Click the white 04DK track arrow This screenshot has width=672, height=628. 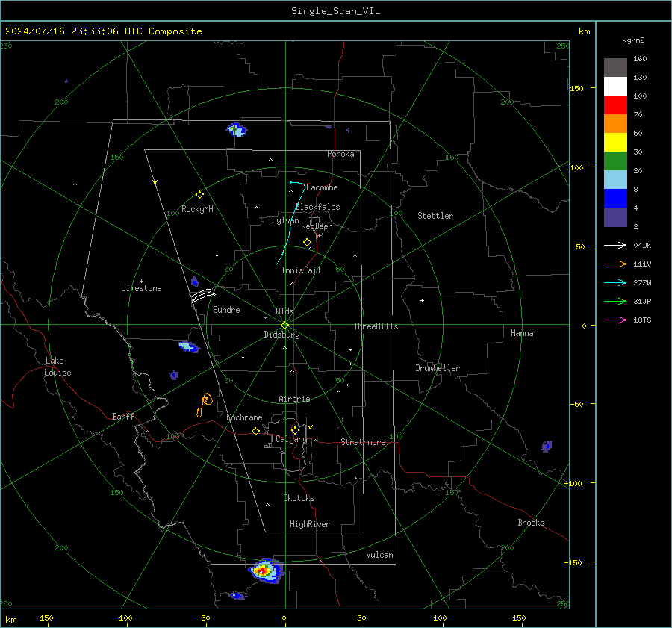615,245
